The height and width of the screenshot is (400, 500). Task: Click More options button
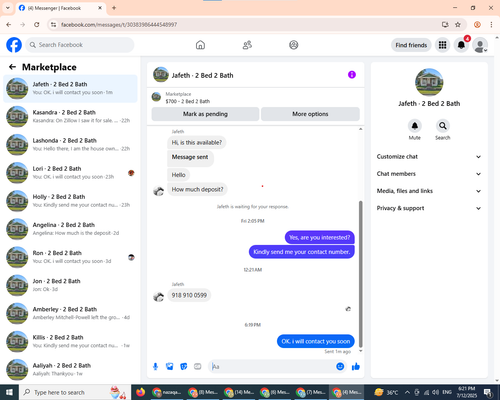point(310,114)
